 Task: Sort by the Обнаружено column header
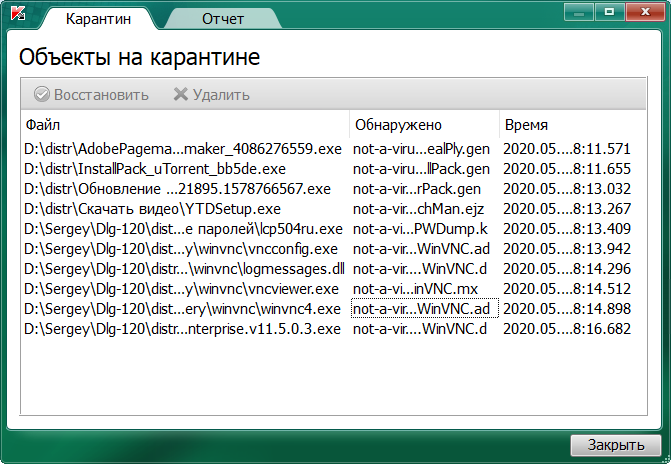coord(425,125)
